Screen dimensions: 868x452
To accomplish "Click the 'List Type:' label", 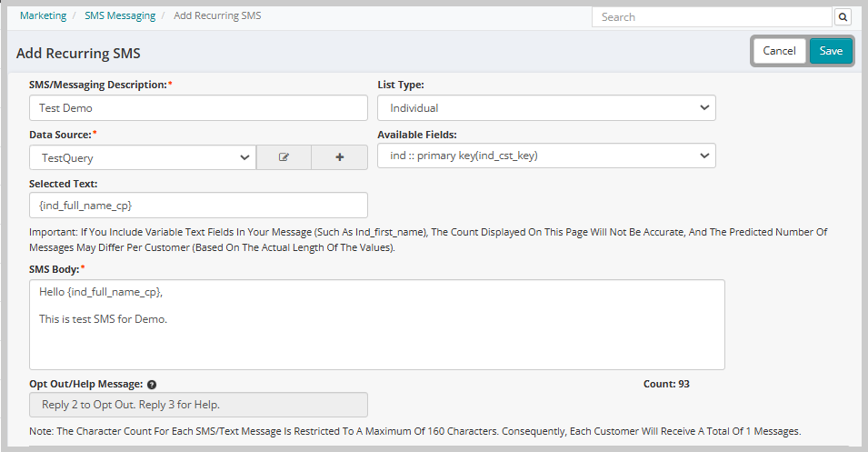I will pyautogui.click(x=401, y=85).
